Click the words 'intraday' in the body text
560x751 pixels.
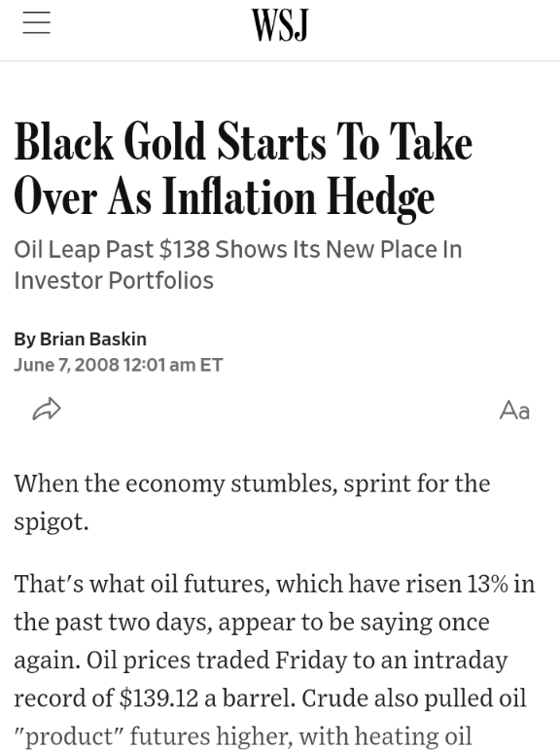point(460,660)
